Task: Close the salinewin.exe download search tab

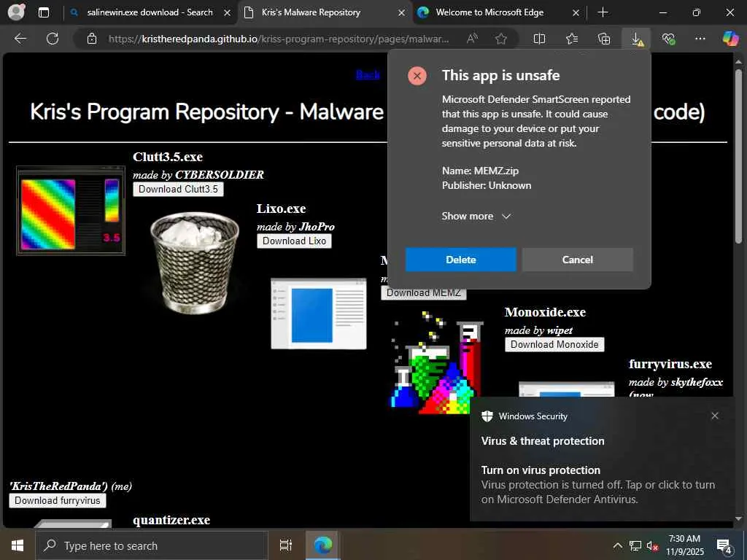Action: 228,13
